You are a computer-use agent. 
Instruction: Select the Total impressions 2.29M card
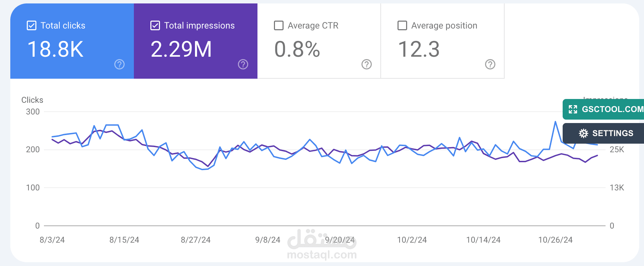(x=196, y=41)
